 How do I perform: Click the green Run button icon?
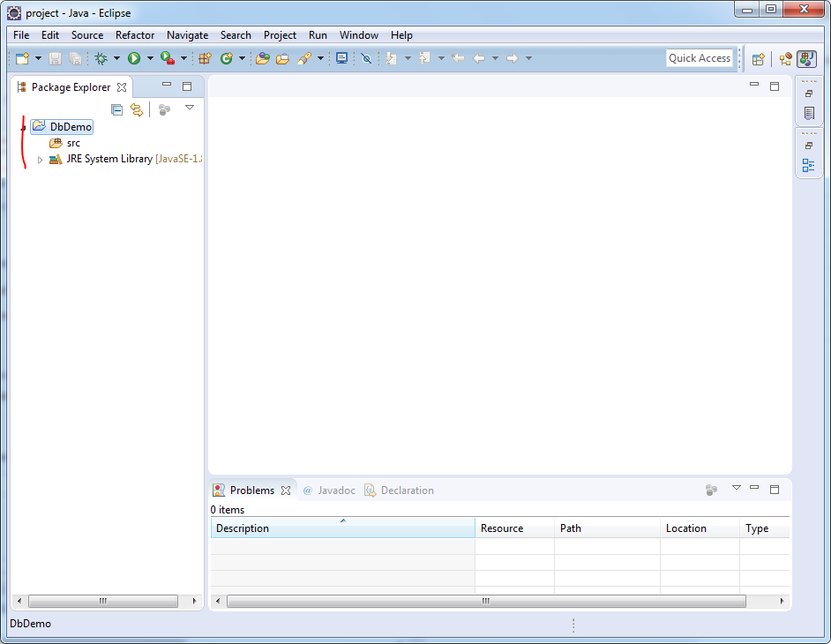134,58
